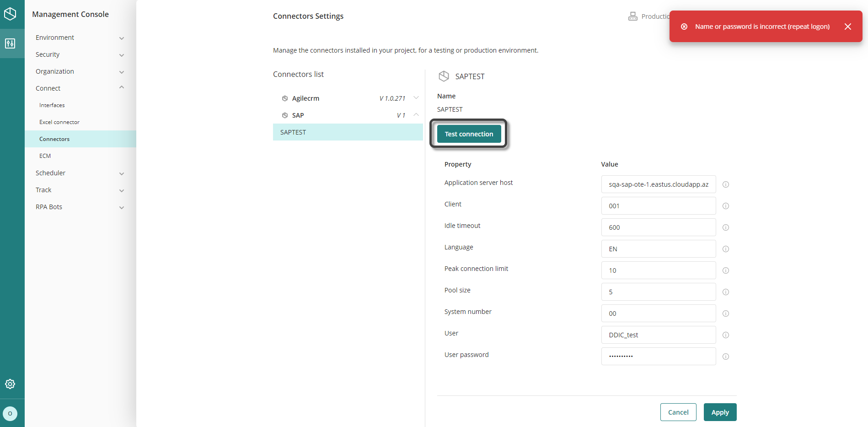The height and width of the screenshot is (427, 868).
Task: Show info icon for System number
Action: 726,313
